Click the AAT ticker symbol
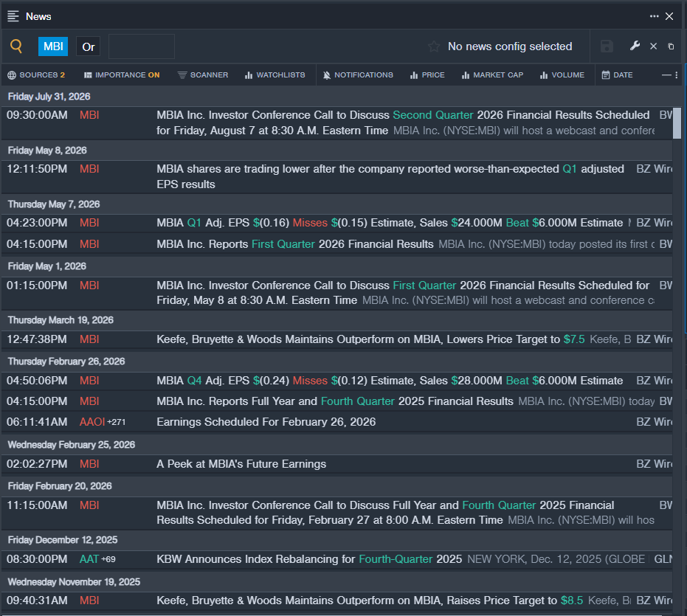The image size is (687, 616). [89, 559]
